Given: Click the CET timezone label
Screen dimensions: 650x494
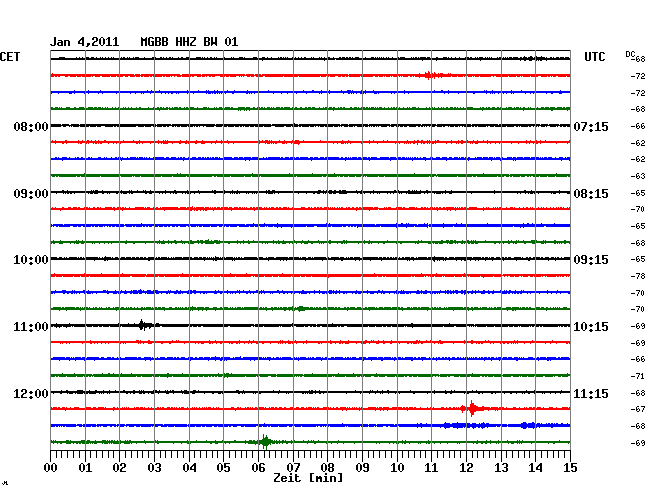Looking at the screenshot, I should [10, 57].
